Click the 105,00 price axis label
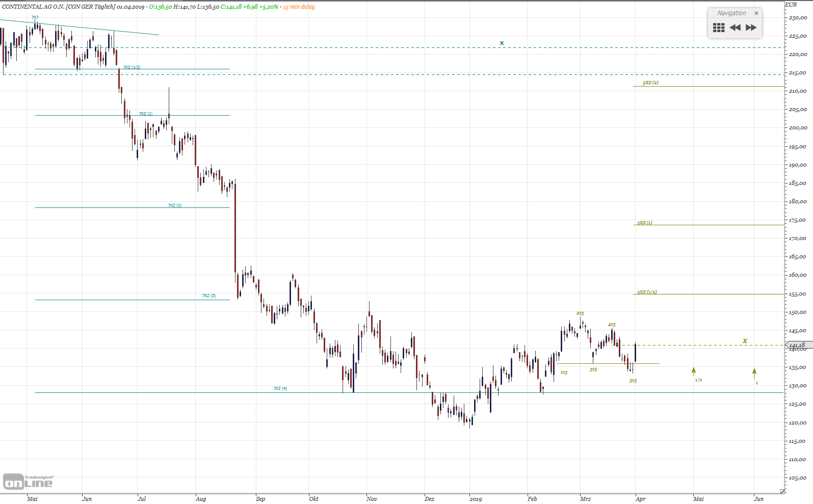The image size is (813, 504). [x=798, y=478]
